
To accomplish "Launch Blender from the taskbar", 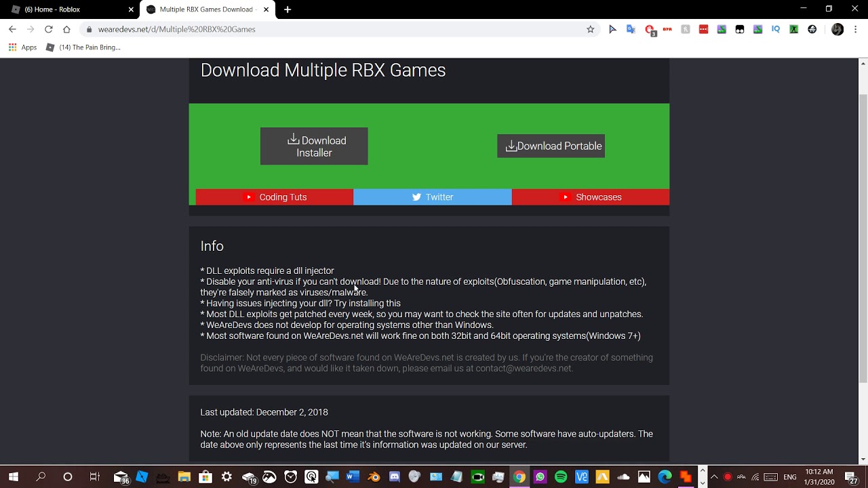I will point(374,477).
